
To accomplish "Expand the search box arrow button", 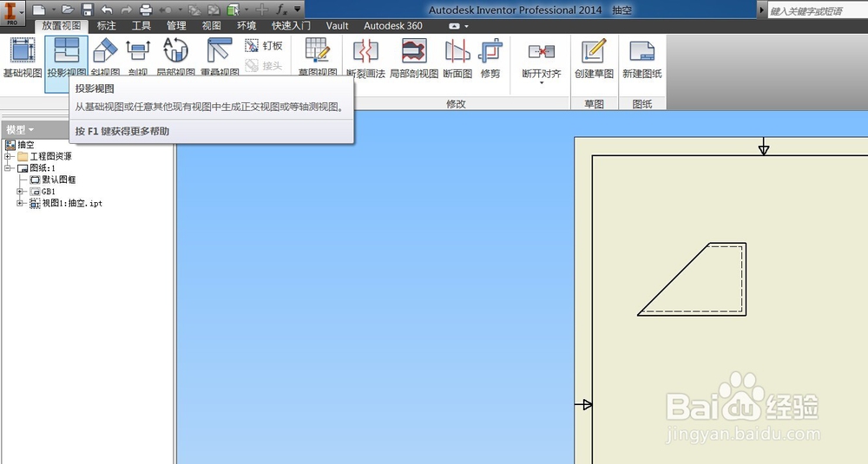I will (762, 10).
